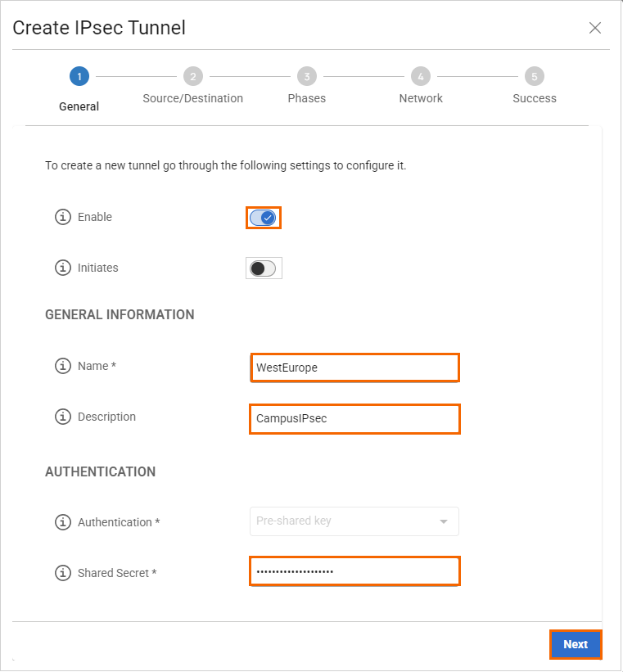Click the info icon beside Enable
Image resolution: width=623 pixels, height=672 pixels.
[x=62, y=218]
